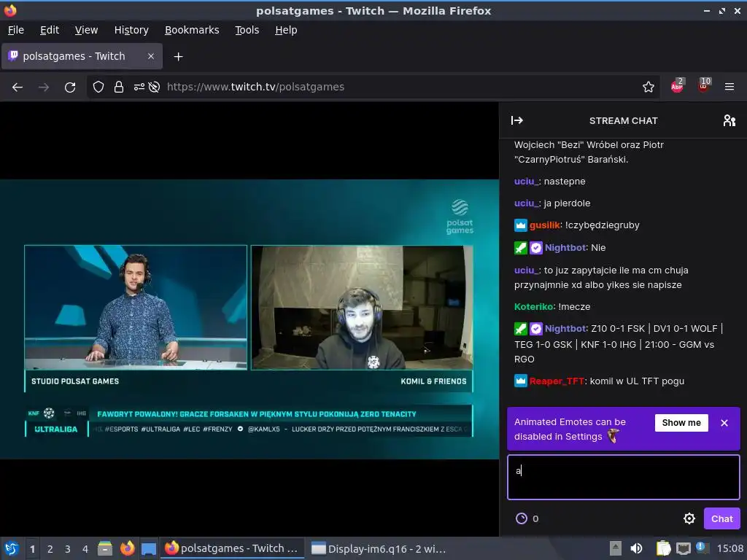Click gusilik's crown chat badge
Screen dimensions: 747x560
[521, 225]
